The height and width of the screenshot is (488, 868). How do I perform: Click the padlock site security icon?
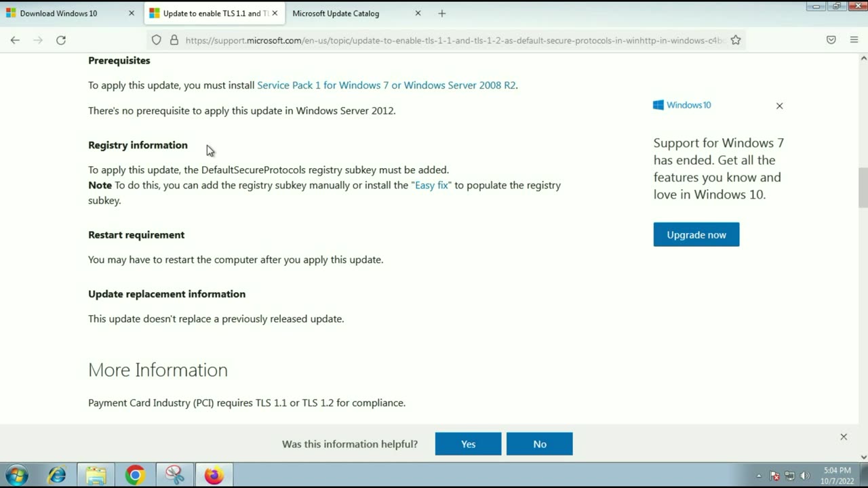click(174, 40)
